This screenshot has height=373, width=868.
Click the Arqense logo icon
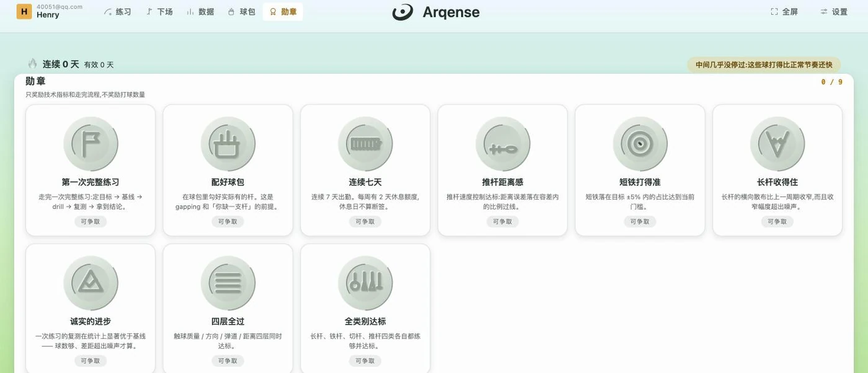(x=403, y=12)
